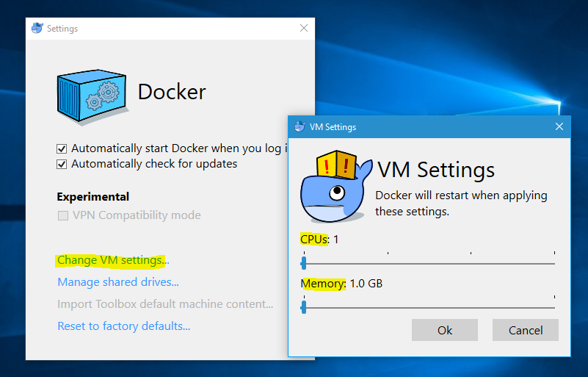Screen dimensions: 588x377
Task: Uncheck Automatically check for updates
Action: coord(62,164)
